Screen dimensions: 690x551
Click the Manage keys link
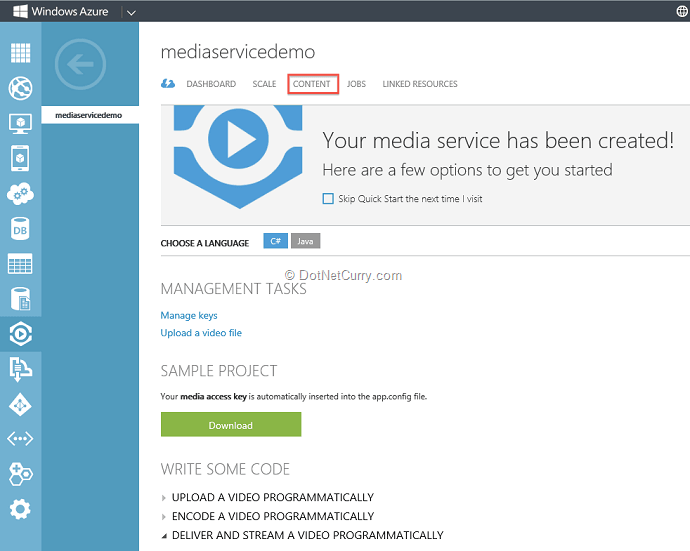(x=189, y=316)
